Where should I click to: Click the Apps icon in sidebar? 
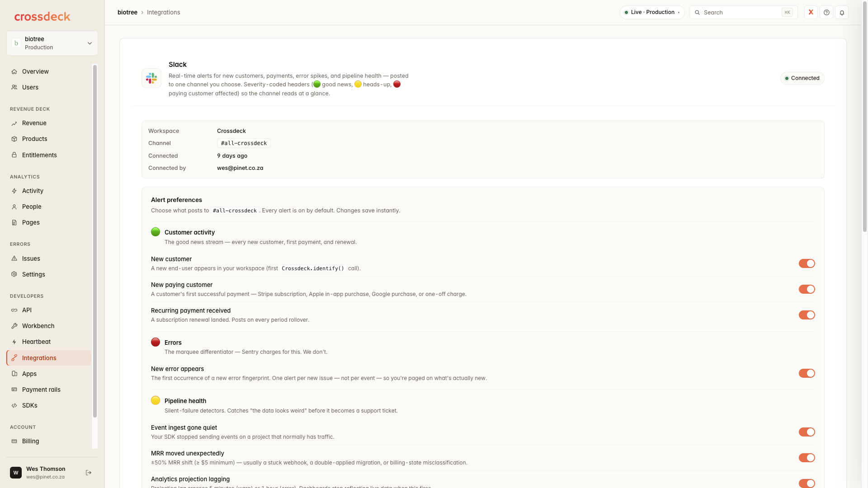tap(14, 374)
